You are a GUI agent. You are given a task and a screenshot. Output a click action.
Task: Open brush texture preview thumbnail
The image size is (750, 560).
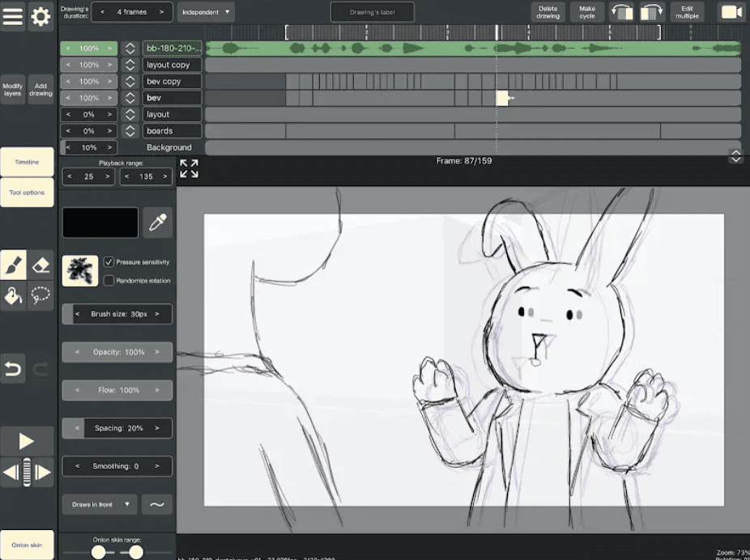80,270
